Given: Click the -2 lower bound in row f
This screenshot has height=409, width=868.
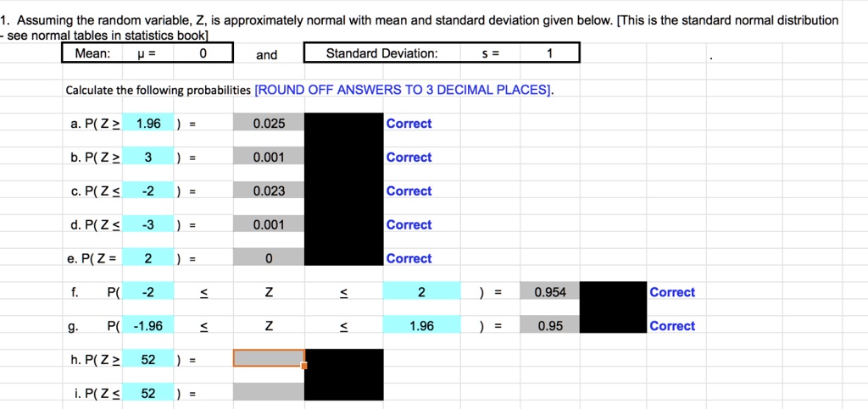Looking at the screenshot, I should (x=148, y=292).
